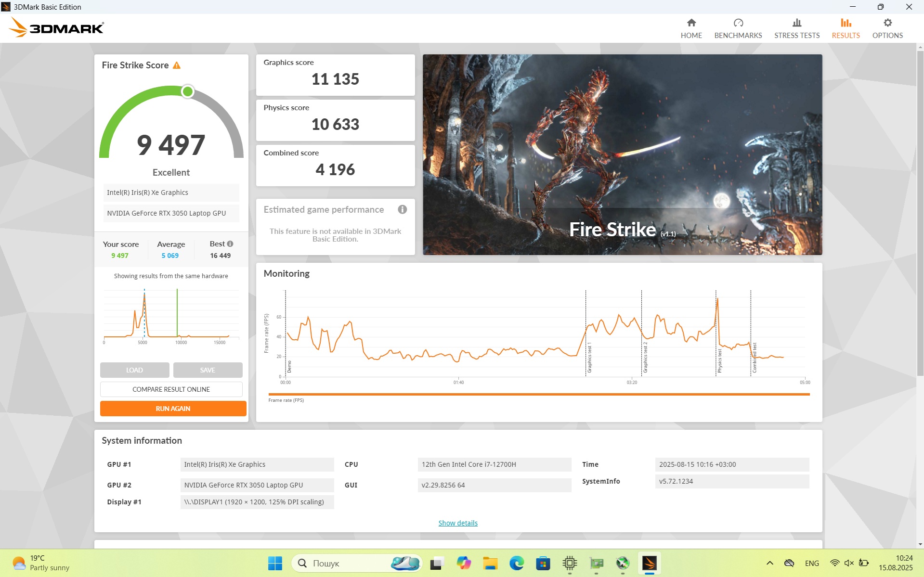Screen dimensions: 924x577
Task: Click the Fire Strike Score warning icon
Action: click(x=177, y=65)
